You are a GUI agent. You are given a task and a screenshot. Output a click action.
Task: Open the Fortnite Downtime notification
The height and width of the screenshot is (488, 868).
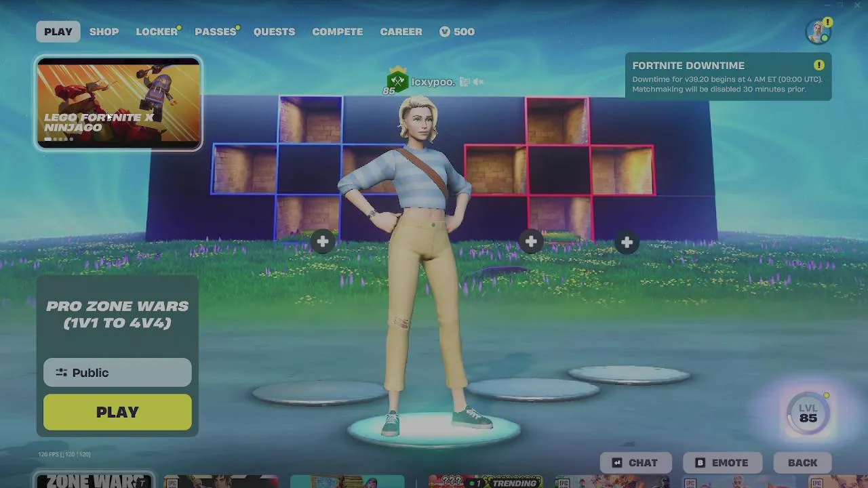pos(728,77)
